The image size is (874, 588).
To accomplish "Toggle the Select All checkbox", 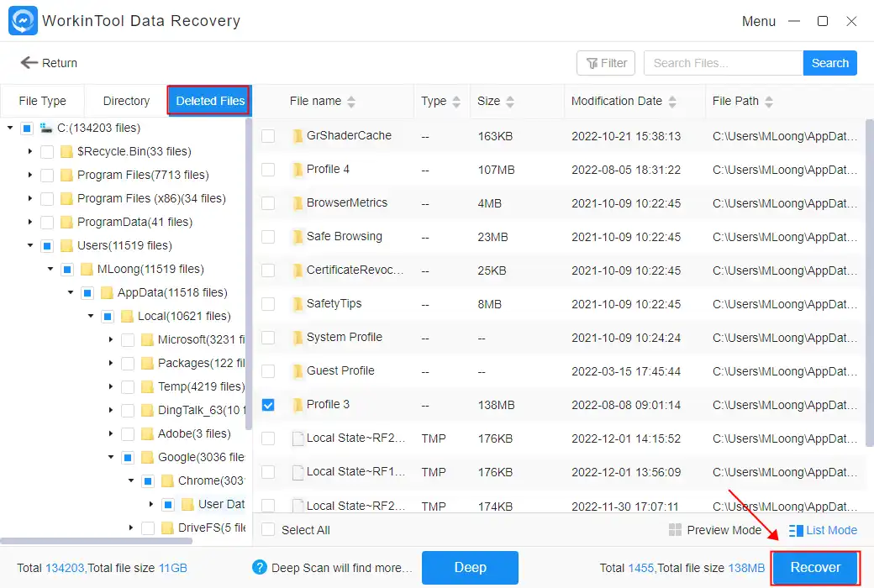I will (x=268, y=529).
